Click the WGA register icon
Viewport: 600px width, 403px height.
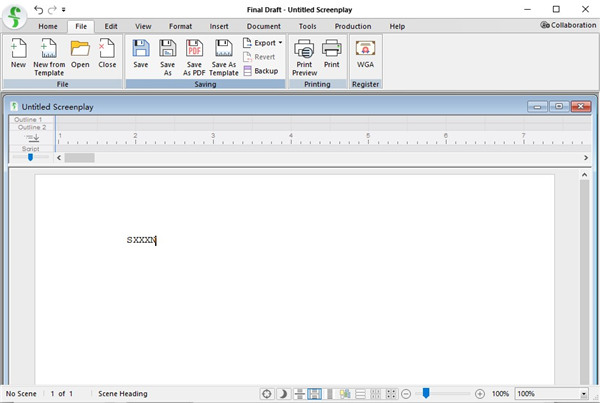365,54
